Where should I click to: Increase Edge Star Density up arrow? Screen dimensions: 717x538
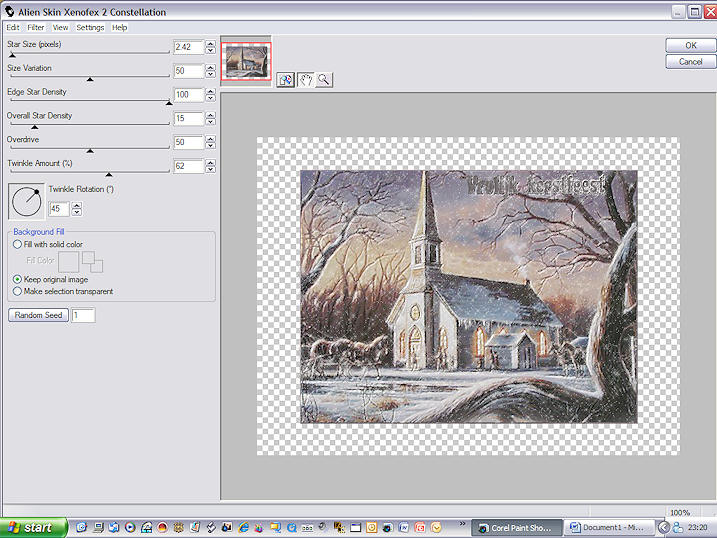[210, 91]
